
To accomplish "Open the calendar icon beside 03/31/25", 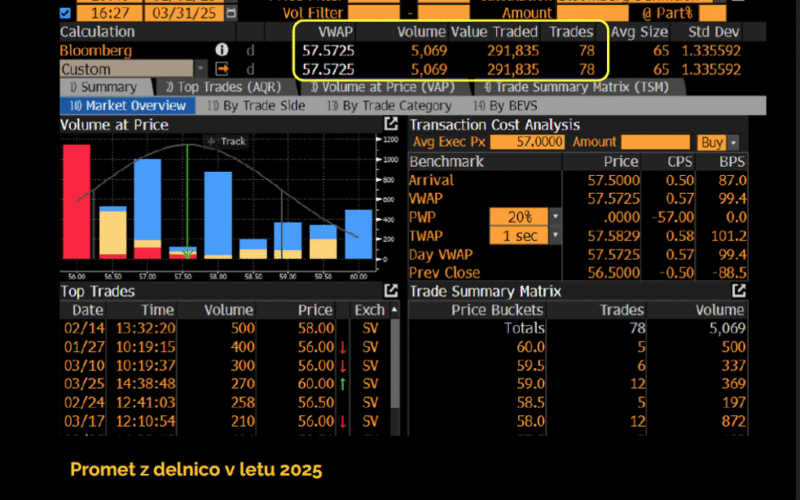I will pos(231,13).
